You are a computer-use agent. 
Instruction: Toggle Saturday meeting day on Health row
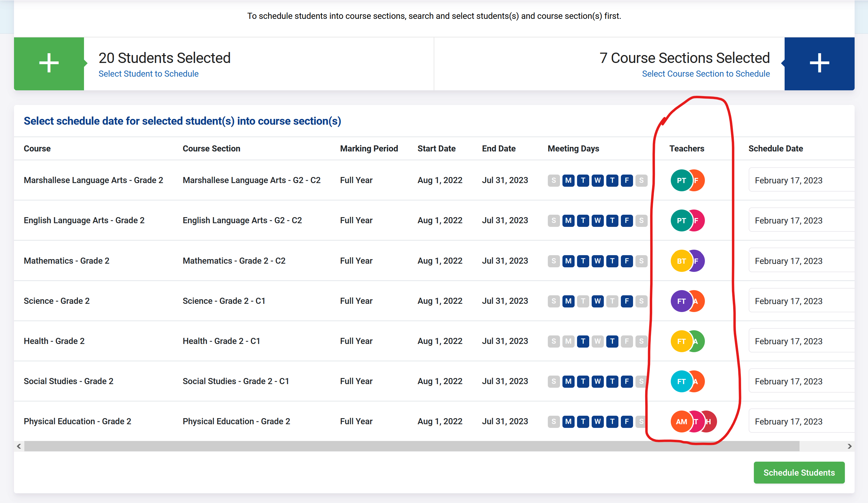tap(641, 341)
